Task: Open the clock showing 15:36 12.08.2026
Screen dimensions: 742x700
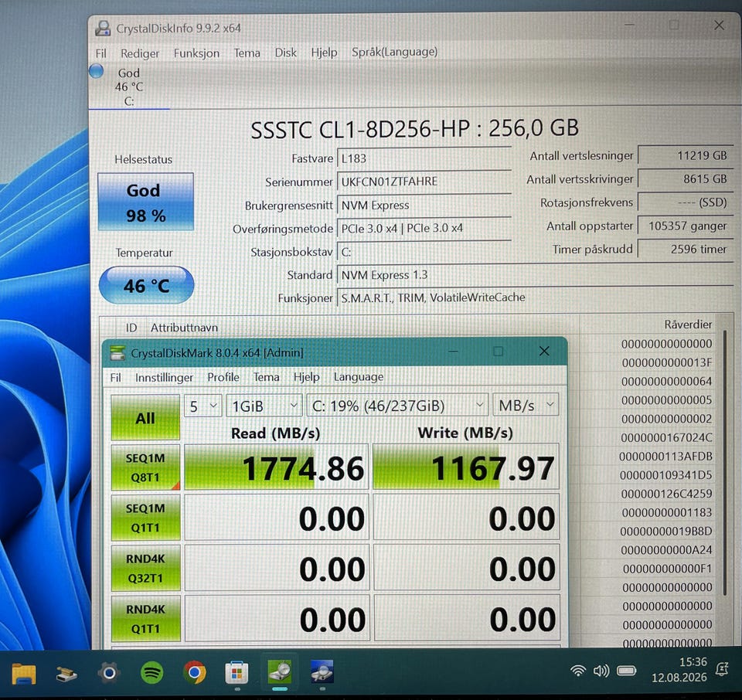Action: [679, 670]
